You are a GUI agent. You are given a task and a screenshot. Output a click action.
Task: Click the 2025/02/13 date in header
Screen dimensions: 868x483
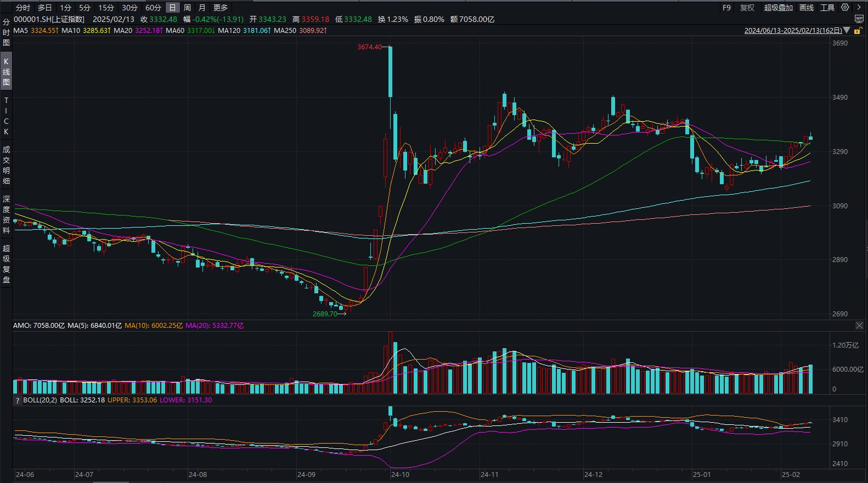click(114, 19)
